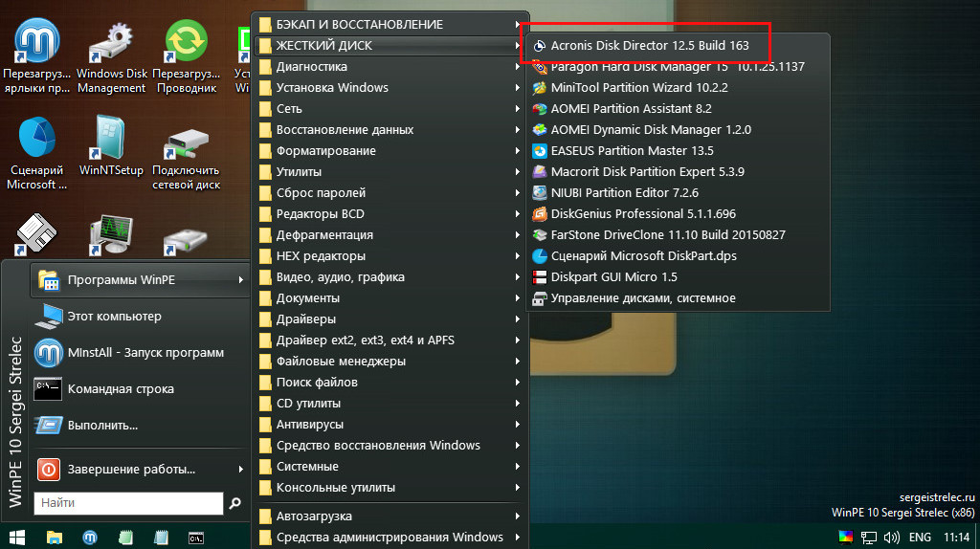This screenshot has height=549, width=980.
Task: Select the WinNTSetup desktop shortcut
Action: (x=111, y=146)
